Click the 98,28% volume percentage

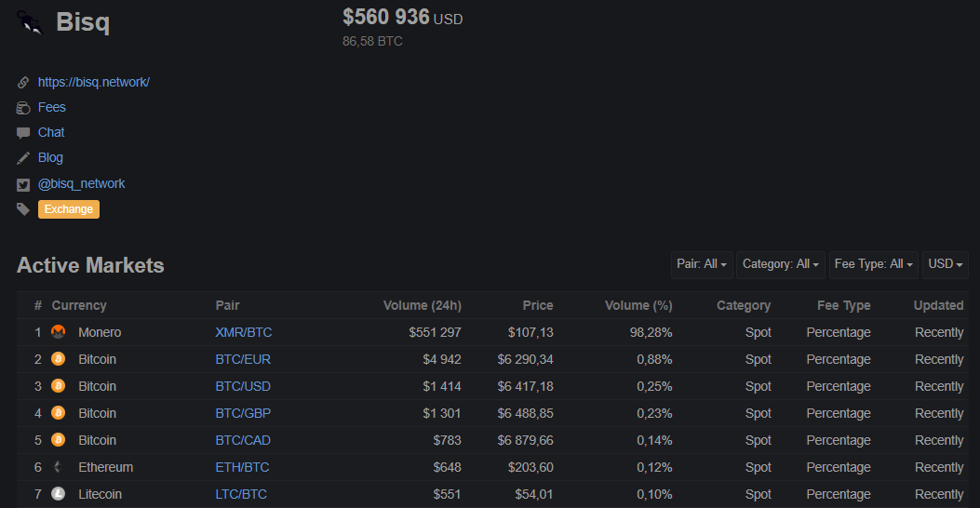pos(651,332)
